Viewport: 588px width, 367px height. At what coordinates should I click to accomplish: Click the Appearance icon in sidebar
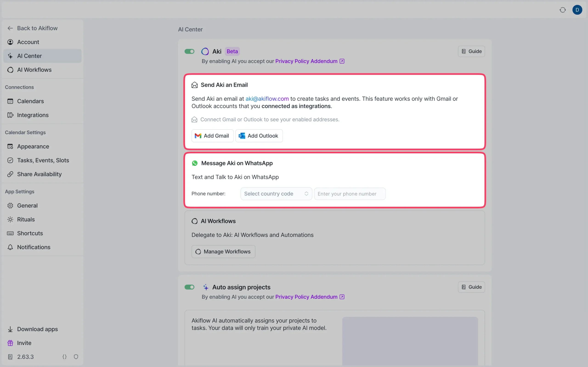point(10,146)
